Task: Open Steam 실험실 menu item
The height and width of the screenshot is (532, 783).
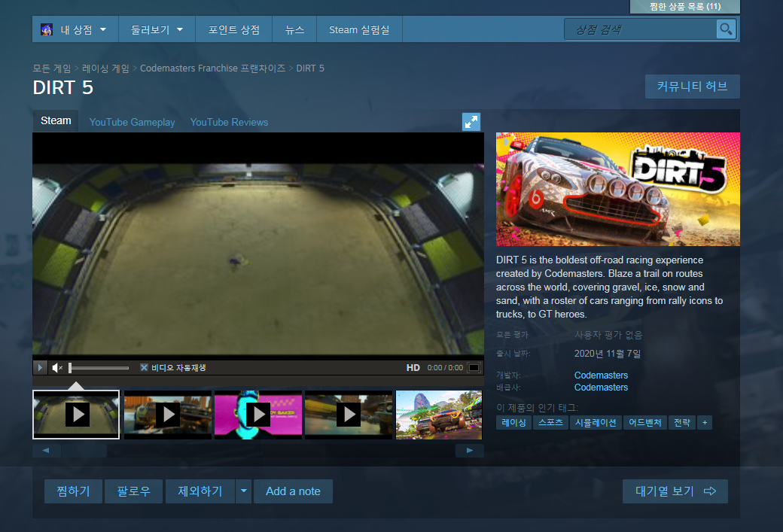Action: click(x=359, y=29)
